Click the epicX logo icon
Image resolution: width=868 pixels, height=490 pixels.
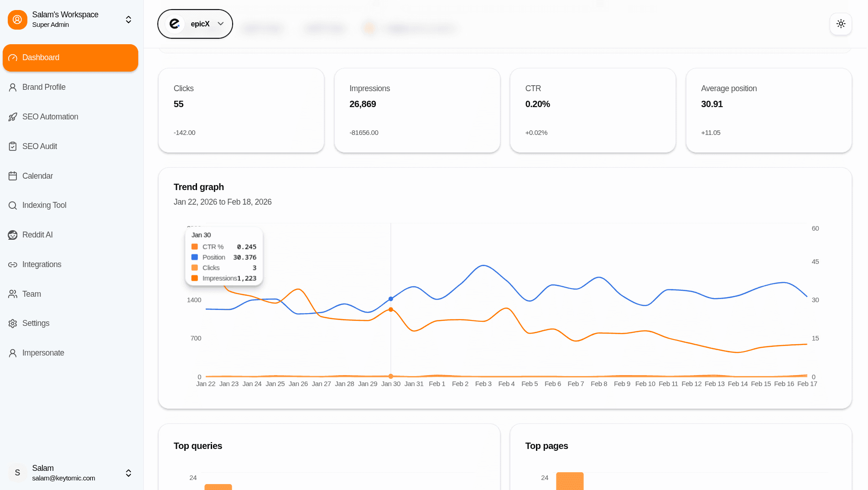[175, 24]
